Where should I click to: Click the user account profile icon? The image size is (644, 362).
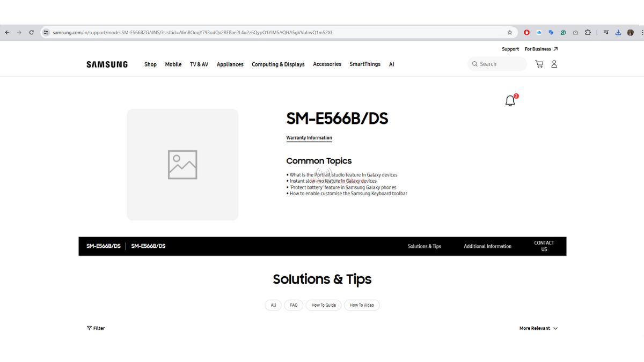pyautogui.click(x=554, y=64)
